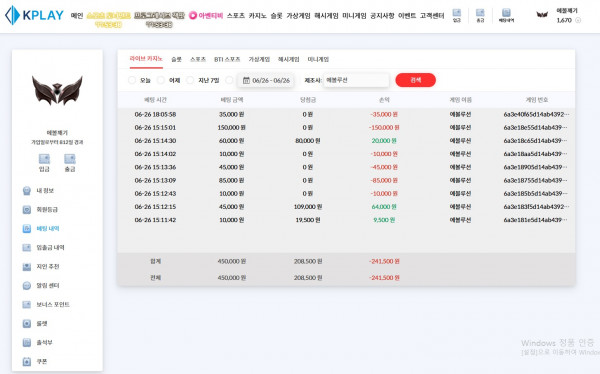
Task: Open 보너스 포인트 sidebar icon
Action: tap(26, 304)
